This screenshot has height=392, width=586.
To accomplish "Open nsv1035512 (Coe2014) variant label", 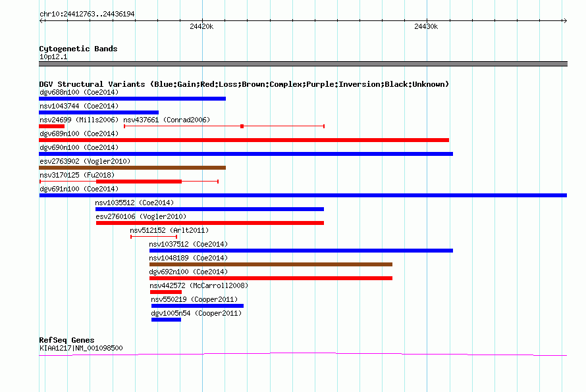I will [134, 203].
